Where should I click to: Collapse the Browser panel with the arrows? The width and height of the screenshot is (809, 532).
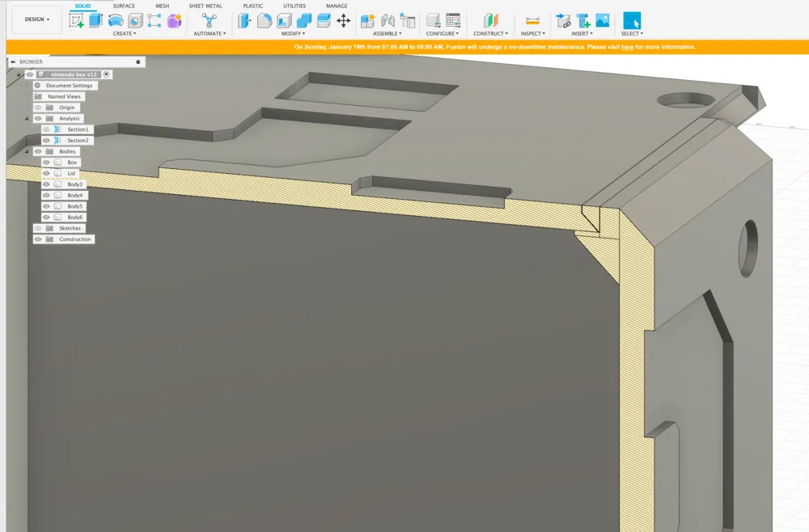pyautogui.click(x=13, y=62)
